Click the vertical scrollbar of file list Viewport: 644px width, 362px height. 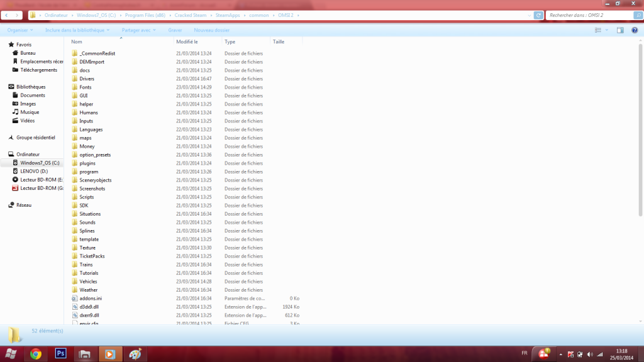tap(641, 129)
